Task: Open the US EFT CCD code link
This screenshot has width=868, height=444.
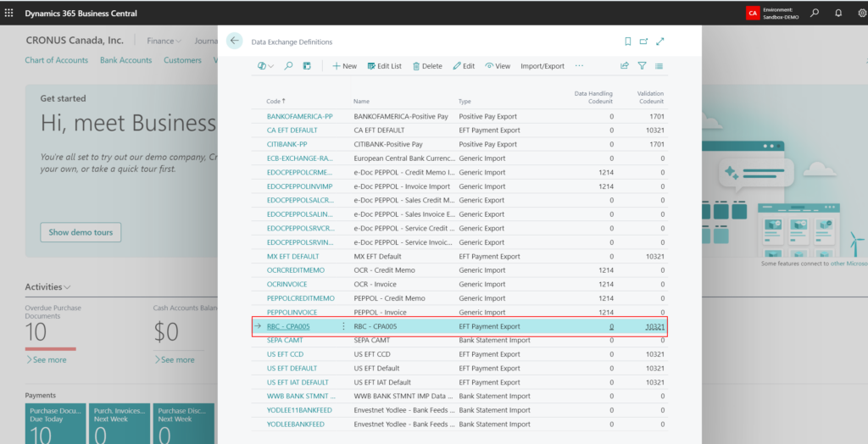Action: coord(285,354)
